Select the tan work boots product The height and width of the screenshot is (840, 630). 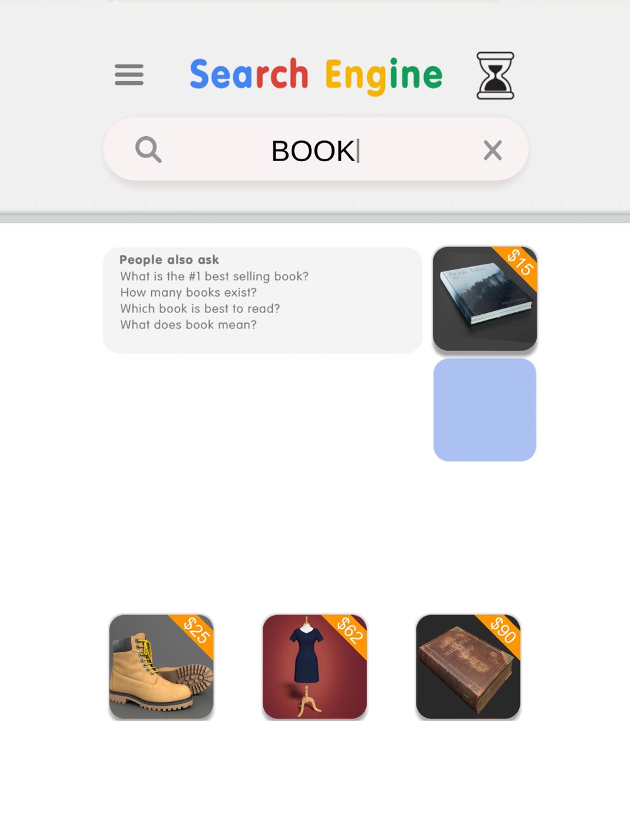[161, 667]
